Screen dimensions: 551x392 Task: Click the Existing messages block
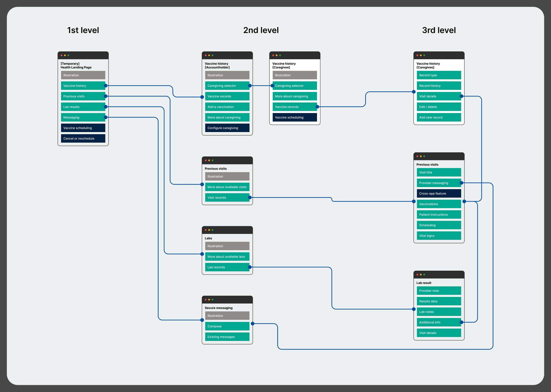(x=227, y=337)
